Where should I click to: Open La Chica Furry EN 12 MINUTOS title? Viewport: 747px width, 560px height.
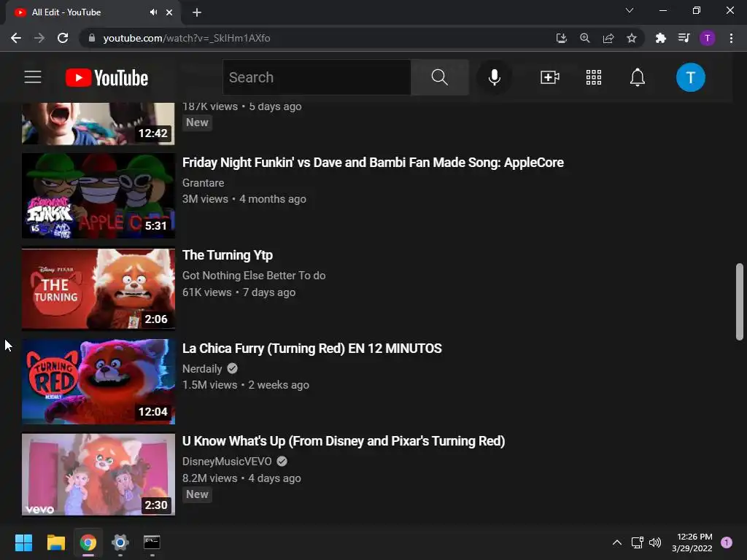pos(312,349)
